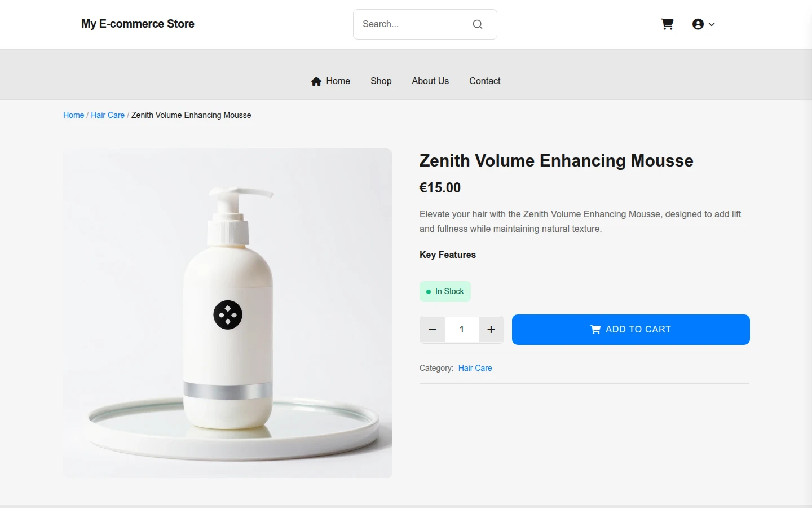Expand the account dropdown chevron
Screen dimensions: 812x508
pos(712,24)
